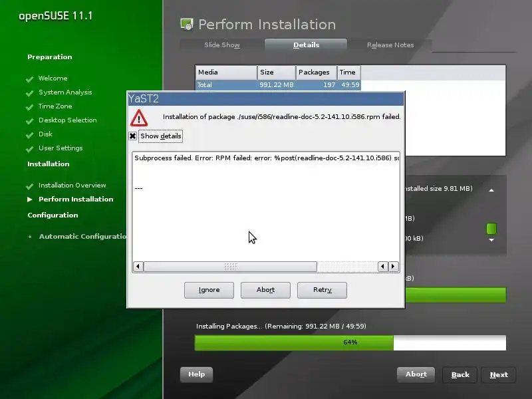Click the Disk step label

pos(45,134)
